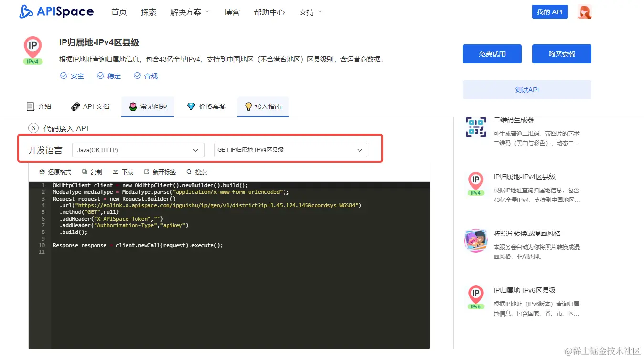Screen dimensions: 644x359
Task: Expand the 解决方案 menu
Action: pos(190,12)
